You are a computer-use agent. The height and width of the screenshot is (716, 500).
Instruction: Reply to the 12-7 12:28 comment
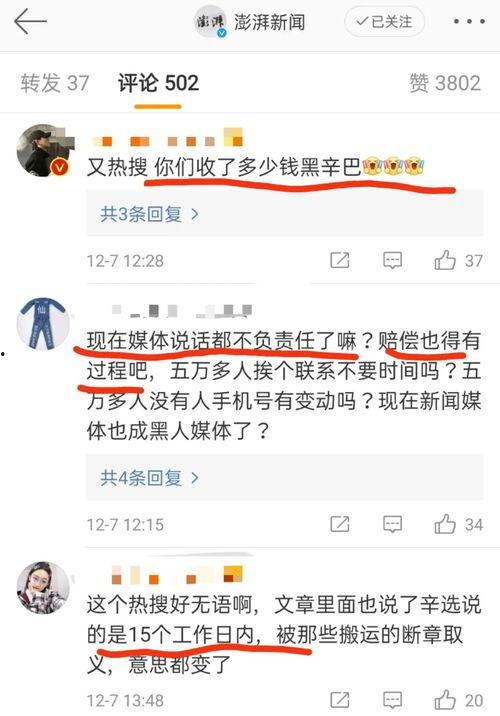coord(392,261)
